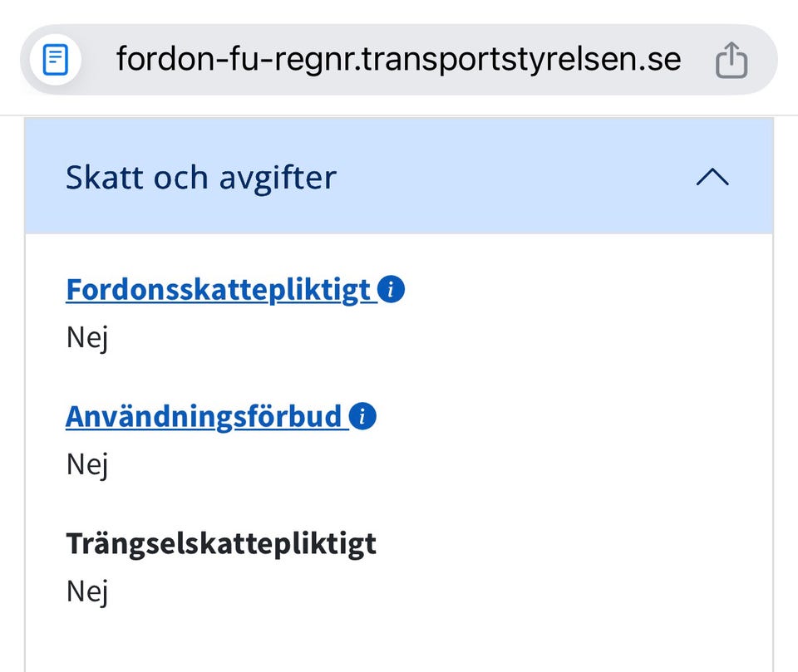Click empty blue area of section header
This screenshot has height=672, width=798.
click(515, 177)
